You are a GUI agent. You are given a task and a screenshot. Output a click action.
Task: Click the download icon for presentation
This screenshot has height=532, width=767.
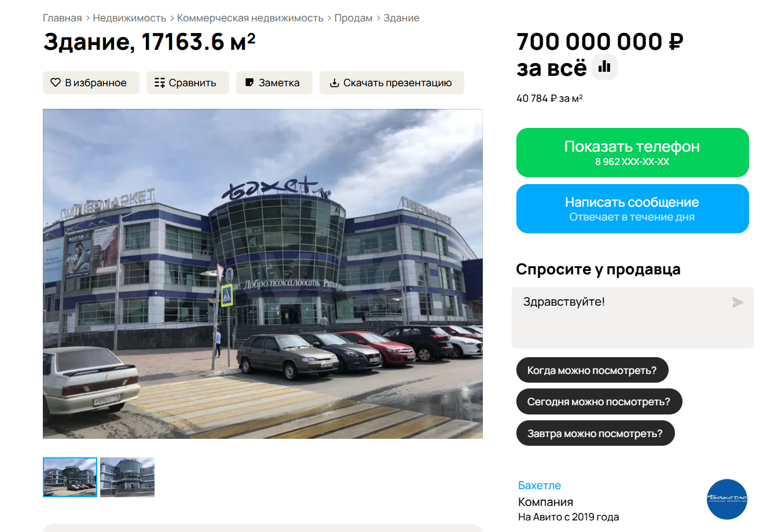(x=335, y=83)
